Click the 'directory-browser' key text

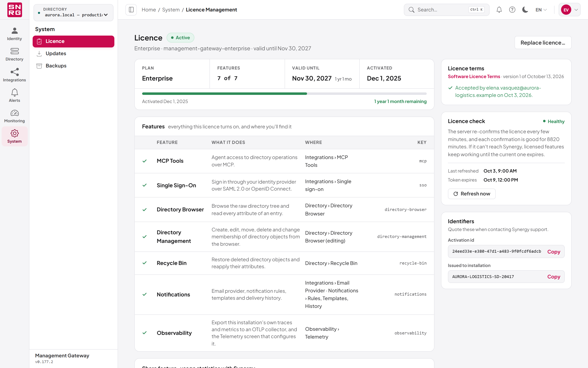pos(405,210)
